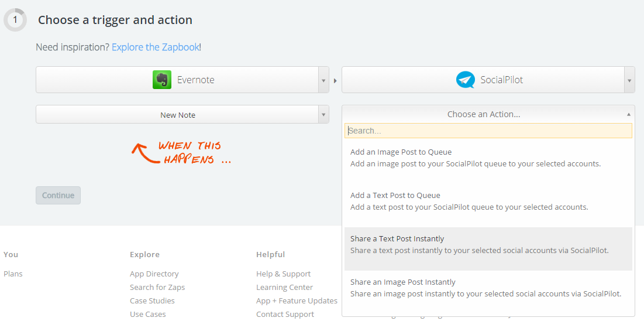The height and width of the screenshot is (321, 644).
Task: Open Search for Zaps link
Action: 157,287
